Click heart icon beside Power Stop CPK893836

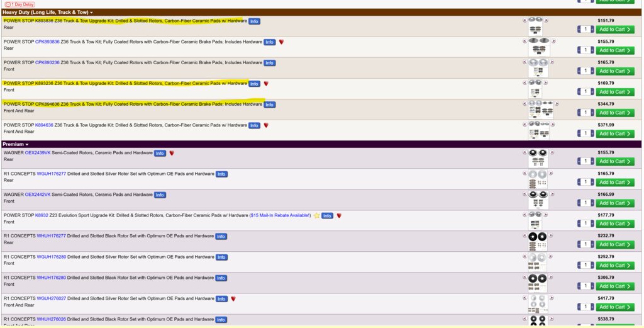(x=281, y=42)
